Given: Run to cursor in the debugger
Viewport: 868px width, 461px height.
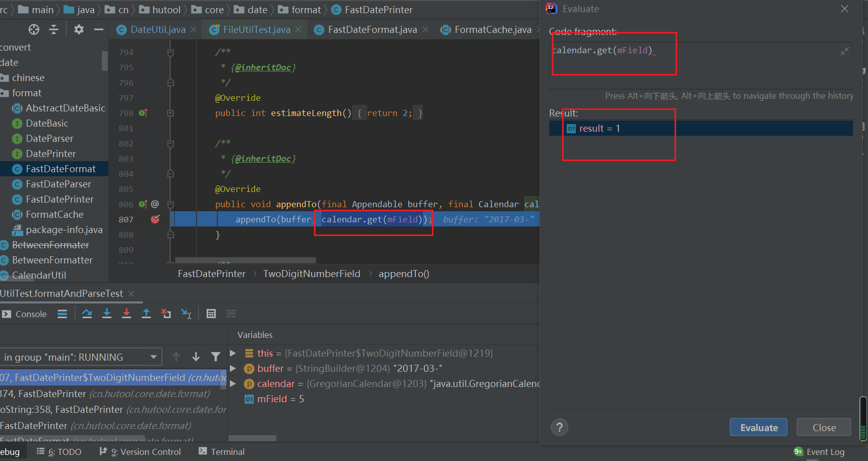Looking at the screenshot, I should pos(186,314).
